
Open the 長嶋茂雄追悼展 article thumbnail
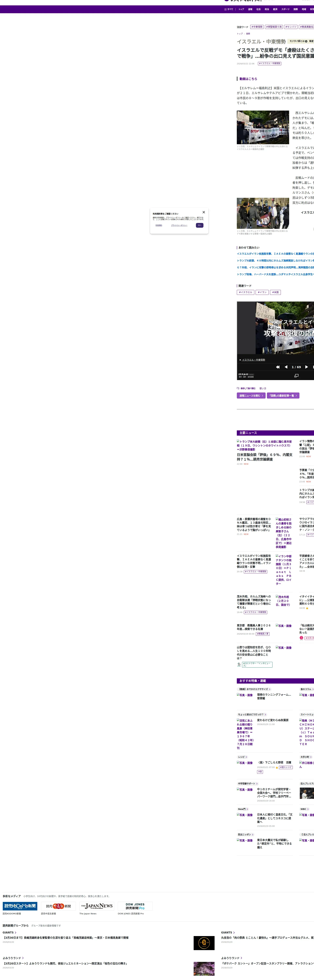(x=204, y=943)
